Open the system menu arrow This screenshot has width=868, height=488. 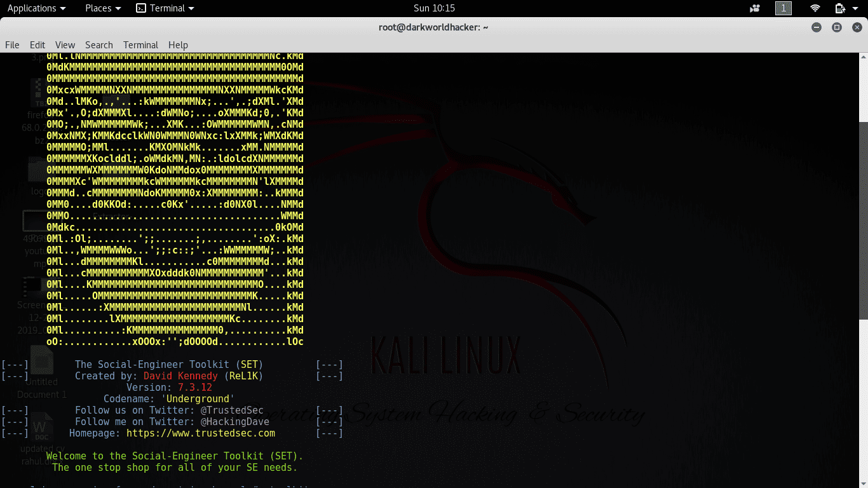click(856, 8)
